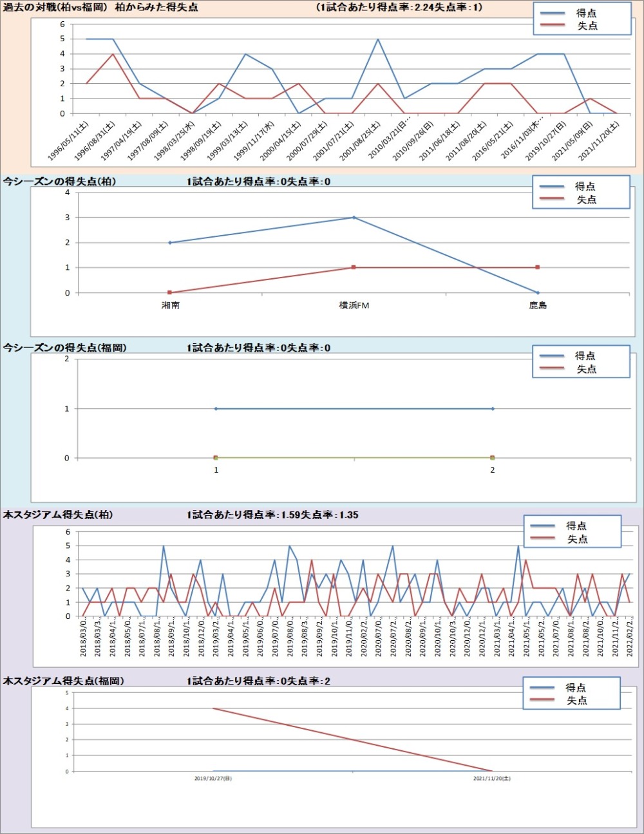Click the 横浜FM axis label
The width and height of the screenshot is (644, 834).
(x=354, y=306)
